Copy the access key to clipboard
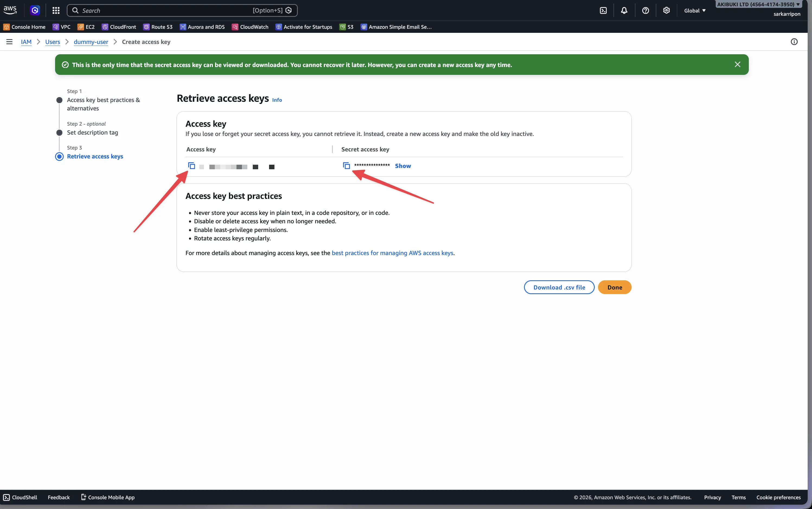Screen dimensions: 812x509 [x=192, y=166]
